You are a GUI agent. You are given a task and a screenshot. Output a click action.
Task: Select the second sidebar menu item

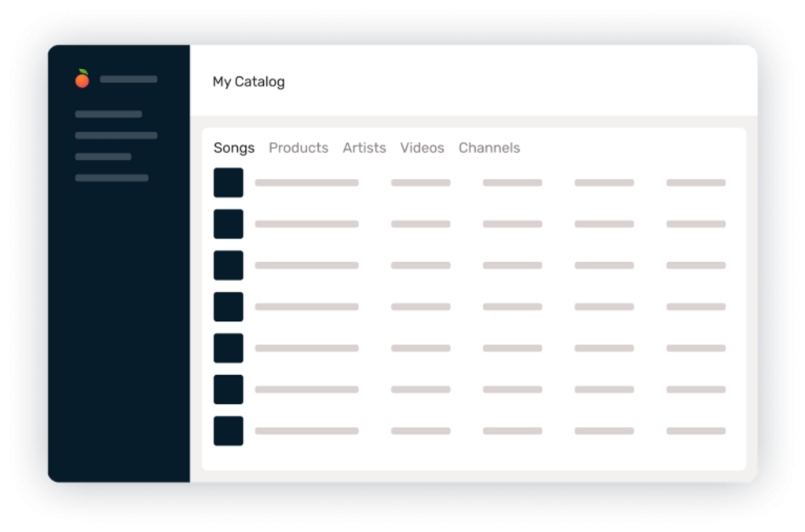click(x=115, y=135)
